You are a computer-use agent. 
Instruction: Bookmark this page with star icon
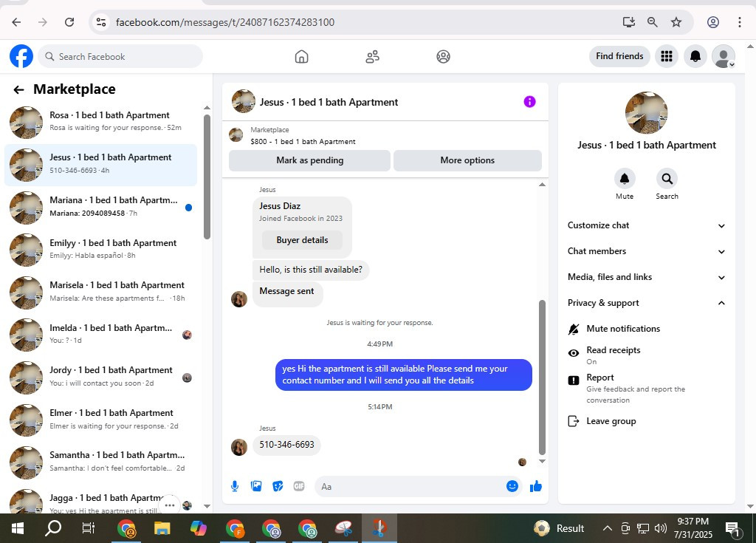pyautogui.click(x=676, y=22)
